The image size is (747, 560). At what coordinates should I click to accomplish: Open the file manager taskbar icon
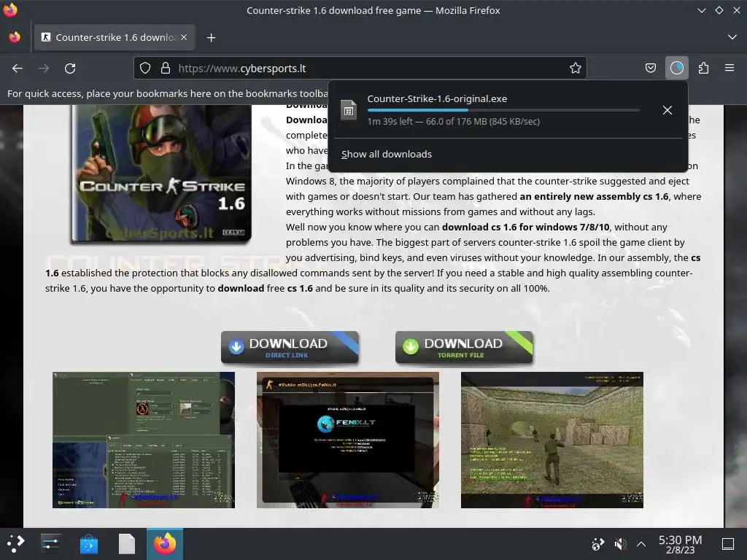coord(127,544)
